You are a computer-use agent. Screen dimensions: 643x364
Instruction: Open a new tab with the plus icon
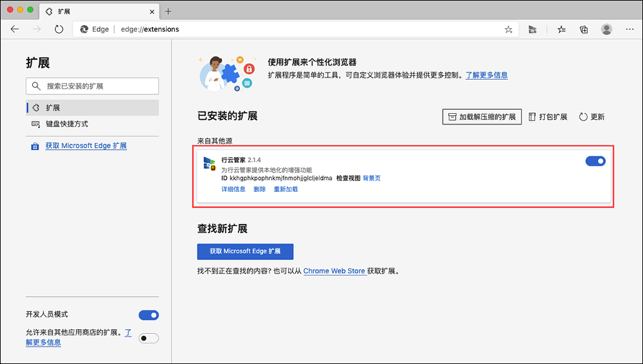pyautogui.click(x=169, y=11)
